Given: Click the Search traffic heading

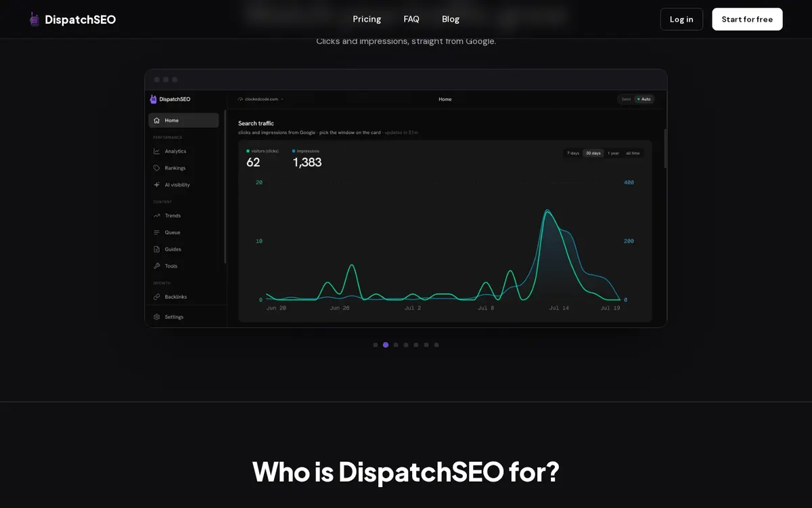Looking at the screenshot, I should pos(256,123).
